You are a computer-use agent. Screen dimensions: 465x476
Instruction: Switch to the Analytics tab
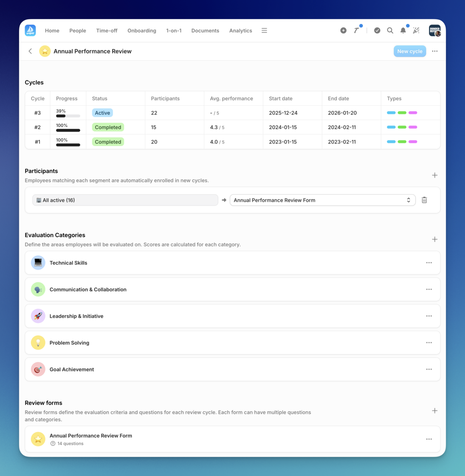(x=240, y=31)
